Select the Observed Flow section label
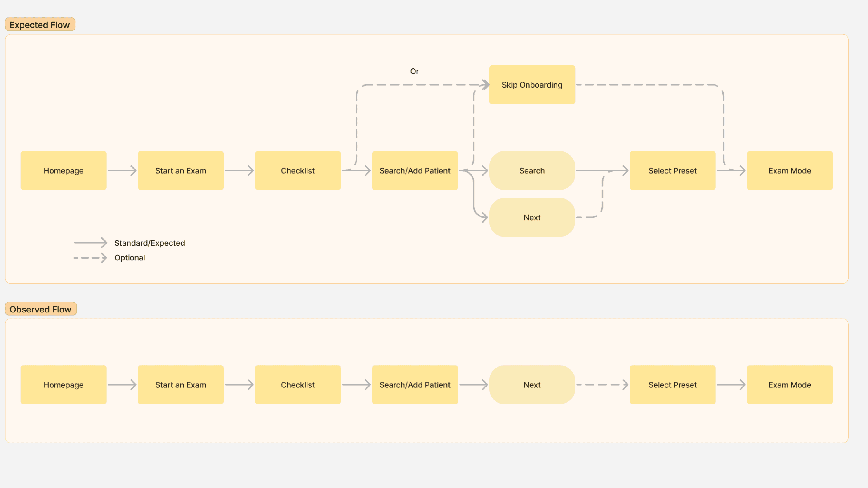The height and width of the screenshot is (488, 868). pos(41,309)
